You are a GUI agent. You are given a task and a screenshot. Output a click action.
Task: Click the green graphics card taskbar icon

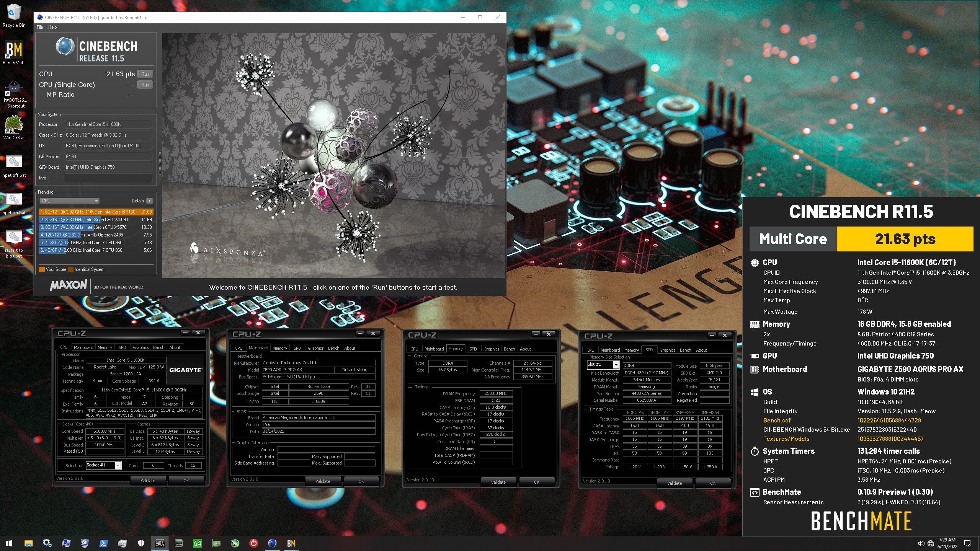[216, 543]
